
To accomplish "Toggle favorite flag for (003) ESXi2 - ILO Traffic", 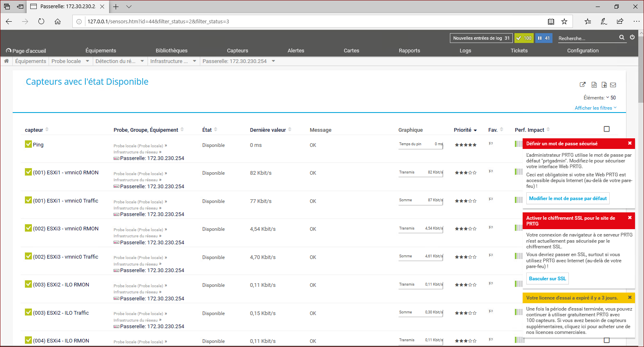I will click(x=491, y=311).
